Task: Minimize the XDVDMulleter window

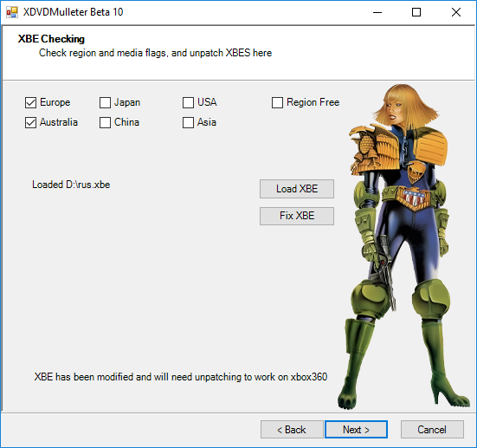Action: point(377,12)
